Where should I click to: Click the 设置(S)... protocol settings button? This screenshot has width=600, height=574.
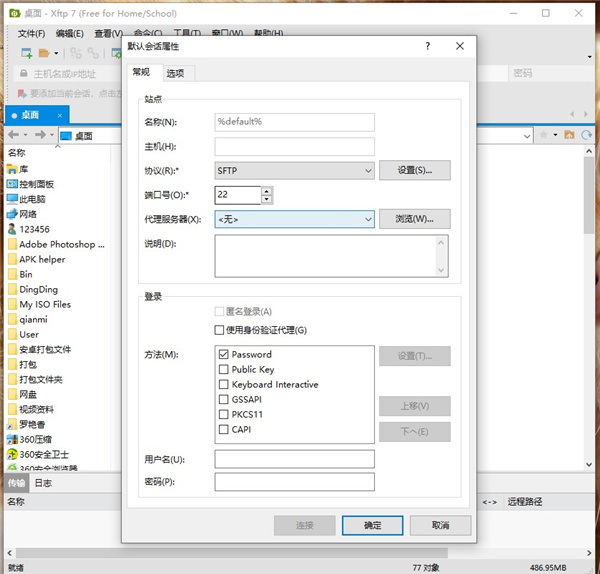point(414,170)
